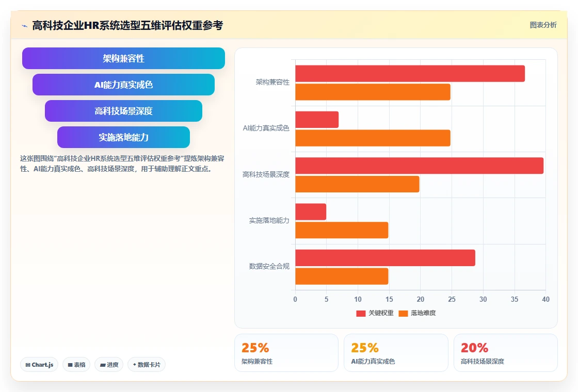The image size is (578, 392).
Task: Click the 落地难度 legend text
Action: 423,313
